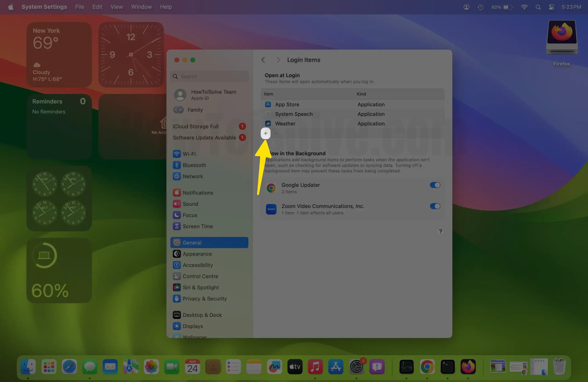Click the battery status in menu bar
The width and height of the screenshot is (588, 382).
[x=502, y=7]
